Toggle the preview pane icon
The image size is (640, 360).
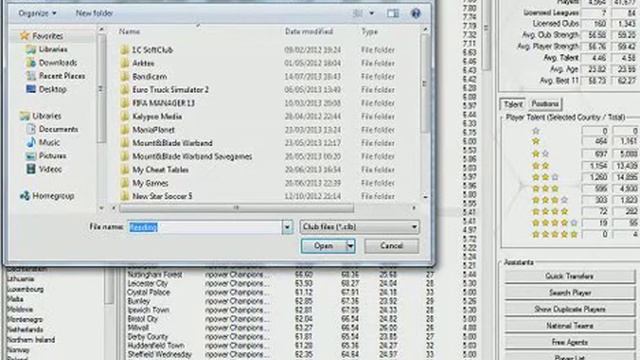point(393,13)
